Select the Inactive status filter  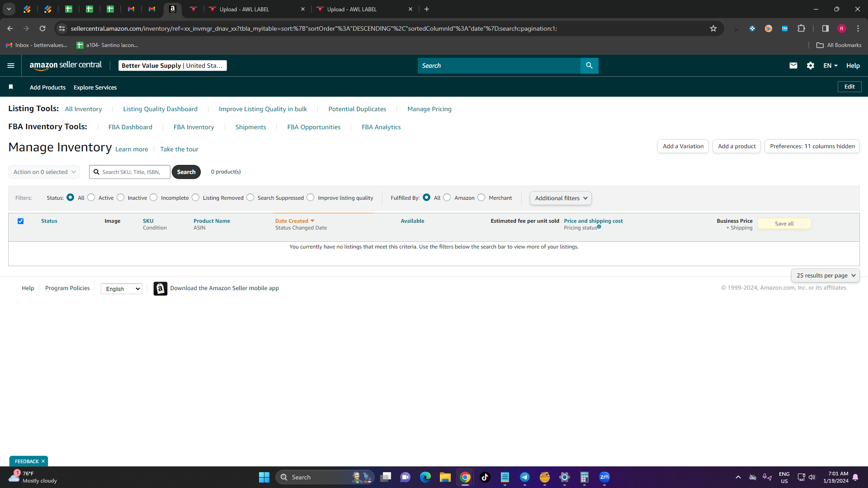[121, 197]
